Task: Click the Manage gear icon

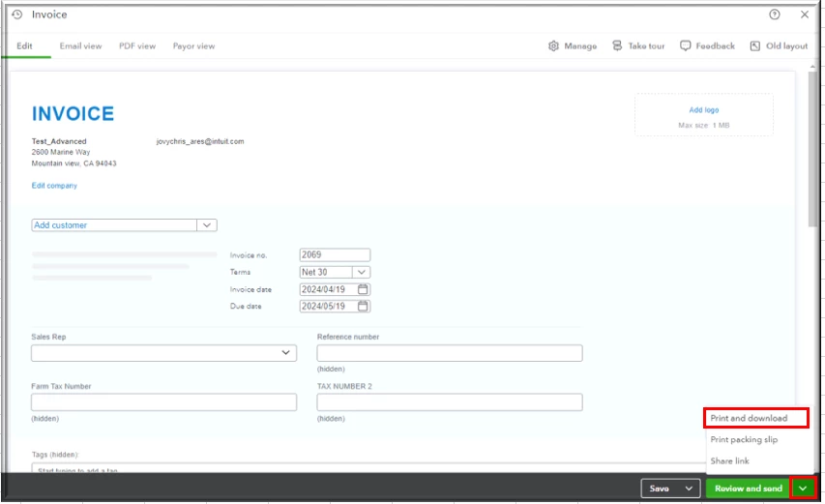Action: pos(553,45)
